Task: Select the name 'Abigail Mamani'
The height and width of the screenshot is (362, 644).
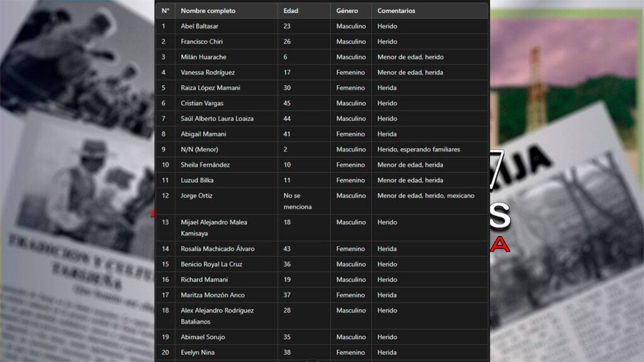Action: tap(203, 134)
